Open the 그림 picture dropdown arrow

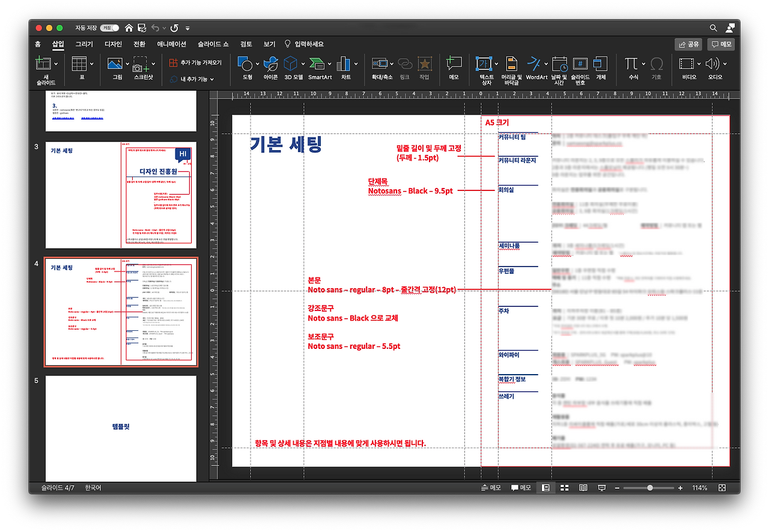127,64
